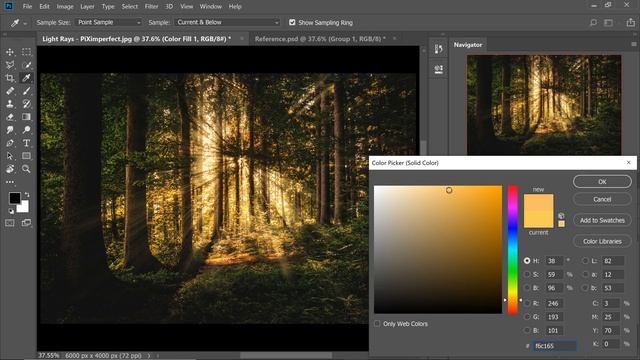Image resolution: width=640 pixels, height=360 pixels.
Task: Open the Sample Current & Below dropdown
Action: click(x=227, y=22)
